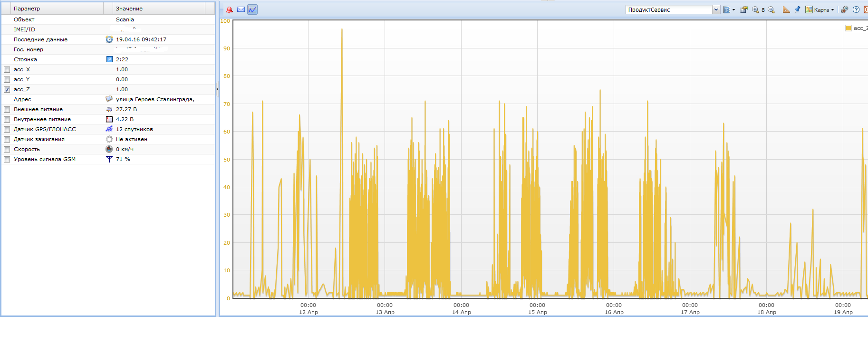This screenshot has height=363, width=868.
Task: Select the ruler measurement tool
Action: click(786, 10)
